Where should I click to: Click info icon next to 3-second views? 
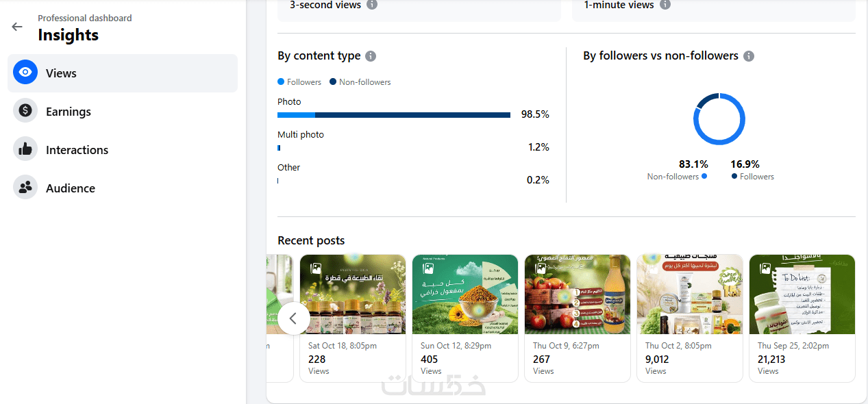coord(372,5)
